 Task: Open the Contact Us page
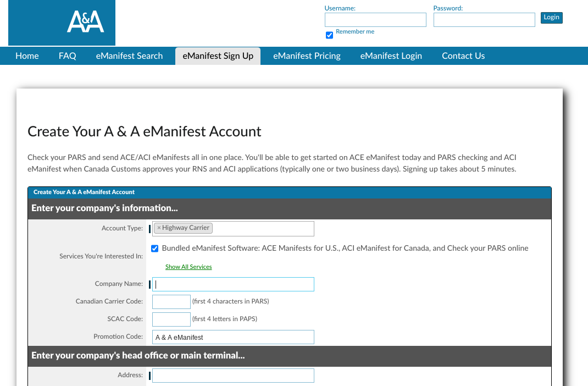coord(463,56)
